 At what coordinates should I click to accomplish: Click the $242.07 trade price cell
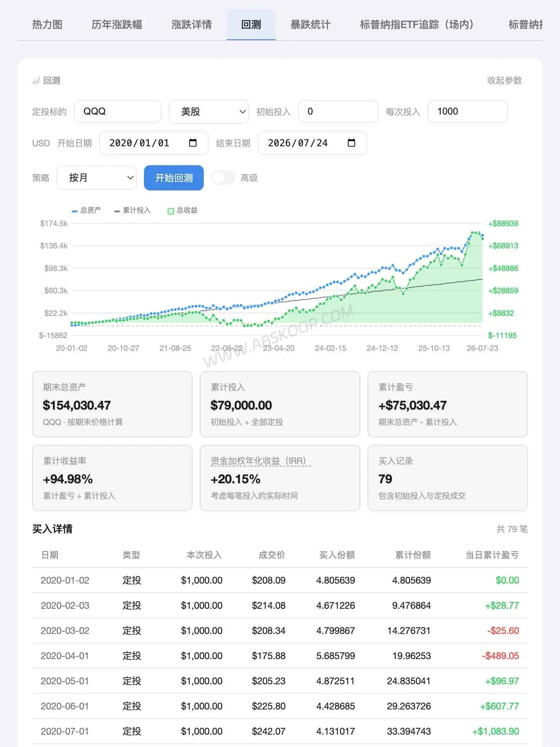269,731
